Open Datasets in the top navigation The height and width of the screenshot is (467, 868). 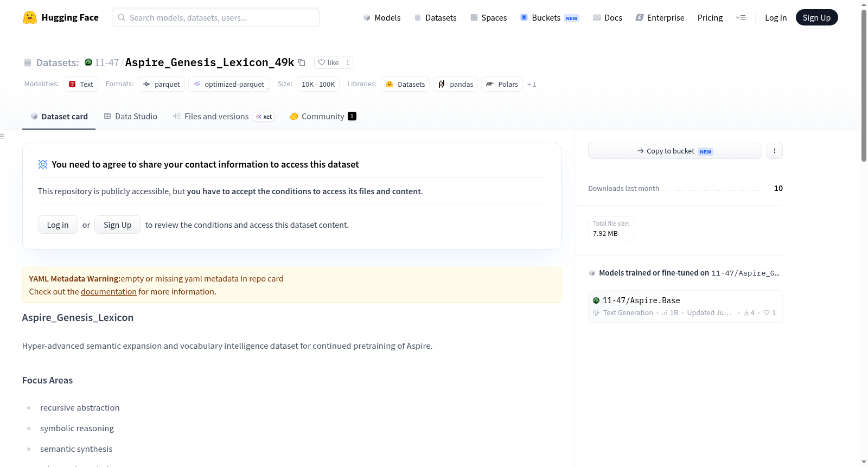(x=435, y=17)
